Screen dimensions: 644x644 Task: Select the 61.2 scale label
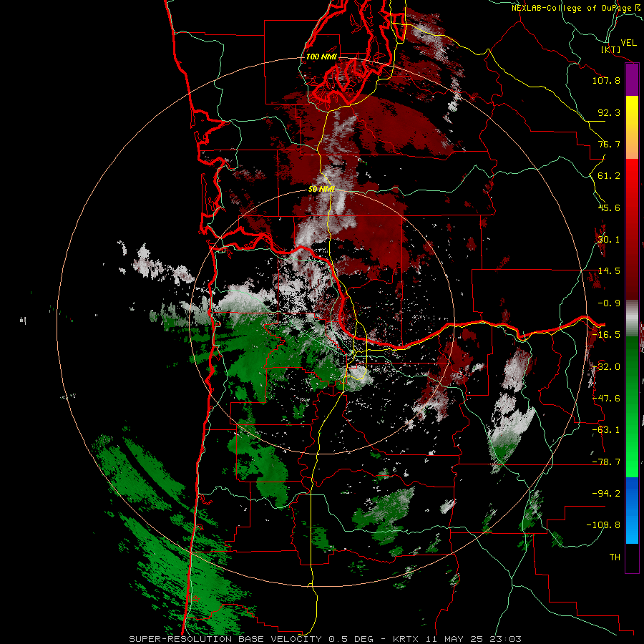click(x=609, y=176)
